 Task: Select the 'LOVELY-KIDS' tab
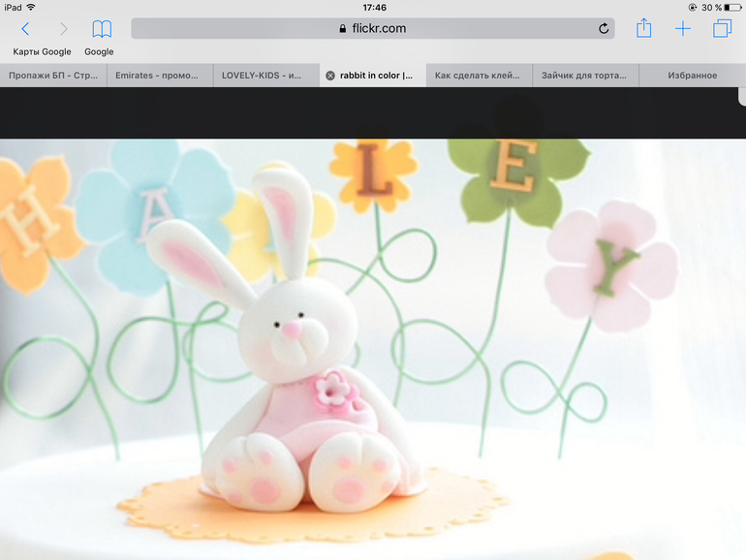(x=265, y=76)
